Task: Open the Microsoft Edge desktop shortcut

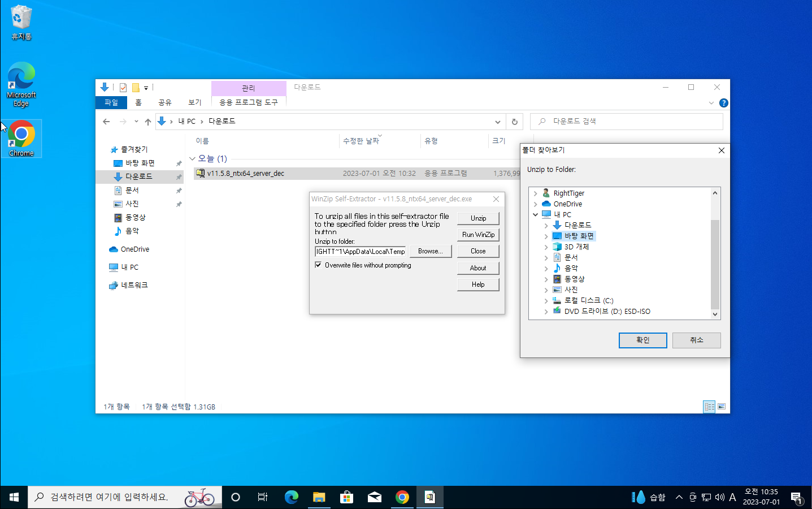Action: 21,84
